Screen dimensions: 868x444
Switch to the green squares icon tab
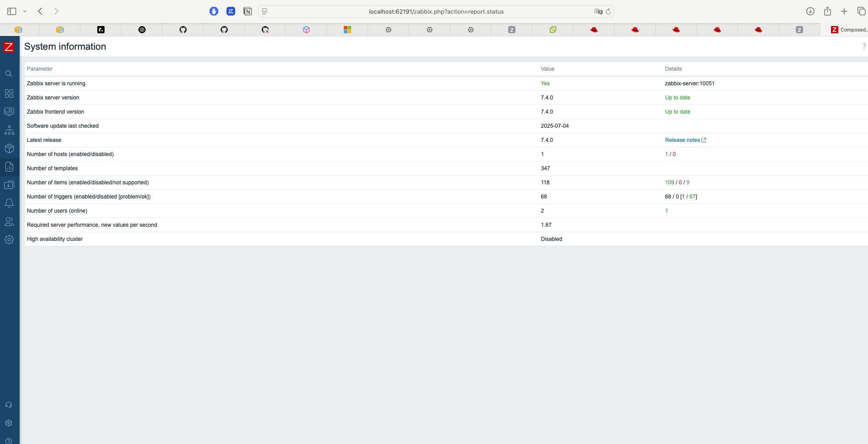point(553,30)
